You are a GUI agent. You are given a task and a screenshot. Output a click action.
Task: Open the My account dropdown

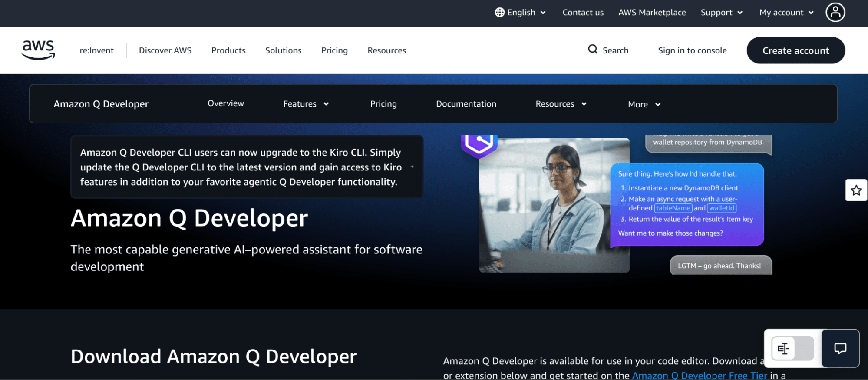pyautogui.click(x=786, y=13)
